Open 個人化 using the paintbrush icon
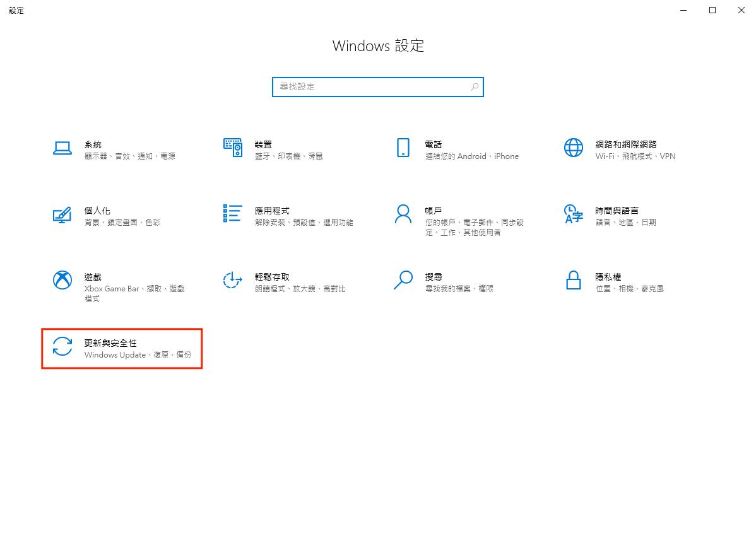 coord(62,214)
